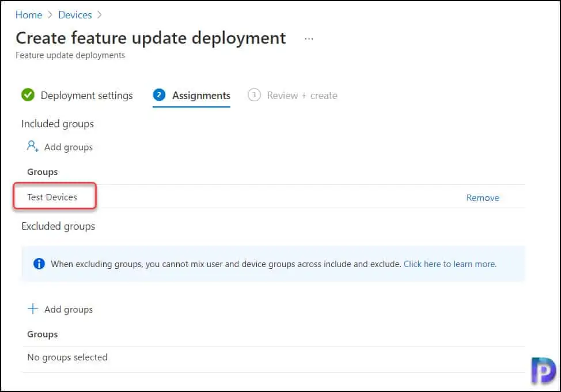Viewport: 561px width, 392px height.
Task: Click the Groups column header under Excluded groups
Action: click(42, 334)
